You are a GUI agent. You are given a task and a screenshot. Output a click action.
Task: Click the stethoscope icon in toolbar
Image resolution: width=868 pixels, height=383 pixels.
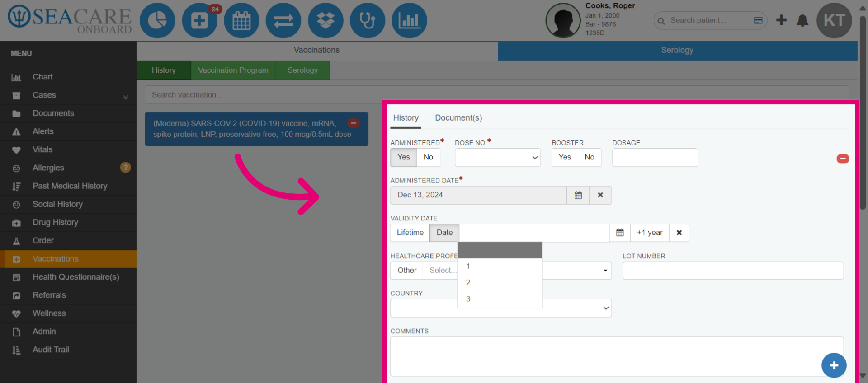coord(368,20)
